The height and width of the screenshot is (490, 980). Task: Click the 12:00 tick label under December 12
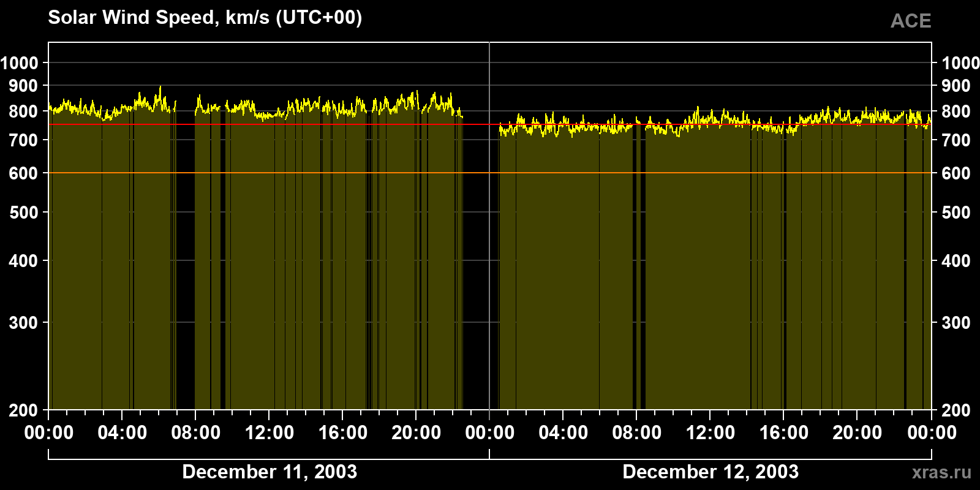pyautogui.click(x=710, y=433)
